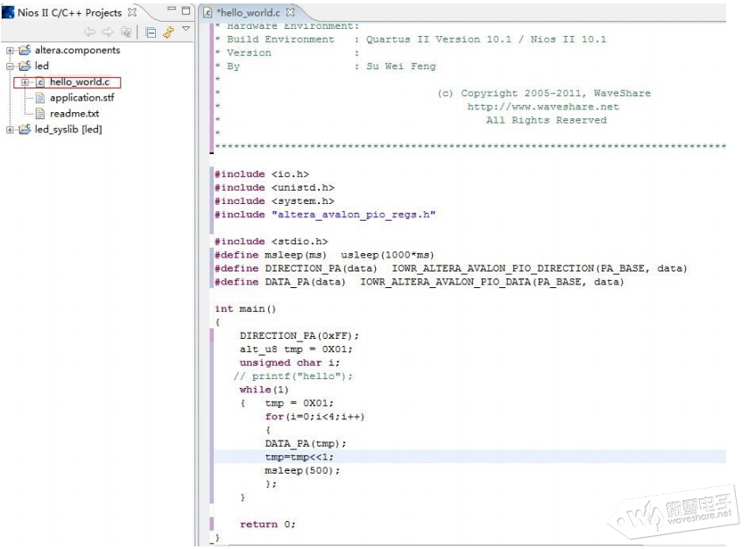Screen dimensions: 756x549
Task: Click the 'for(i=0;i<4;i++)' loop line
Action: (x=314, y=418)
